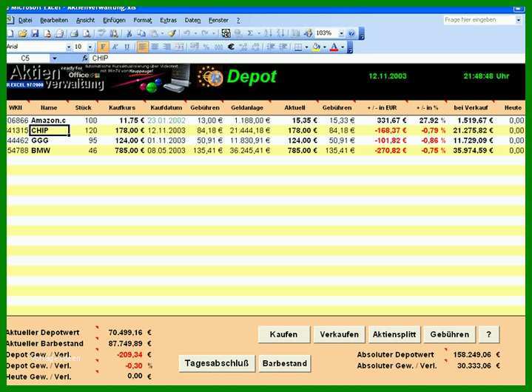Increase indent of the cell
Viewport: 532px width, 392px height.
click(283, 47)
